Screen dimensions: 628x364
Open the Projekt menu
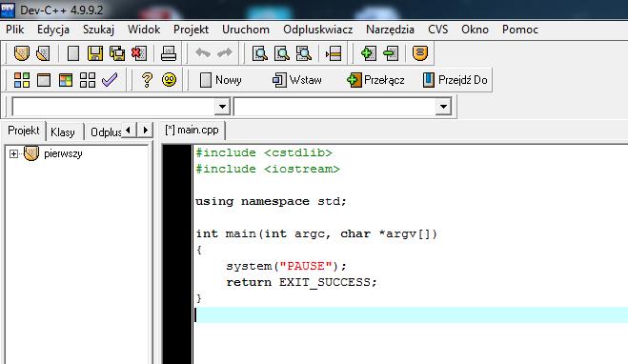191,30
